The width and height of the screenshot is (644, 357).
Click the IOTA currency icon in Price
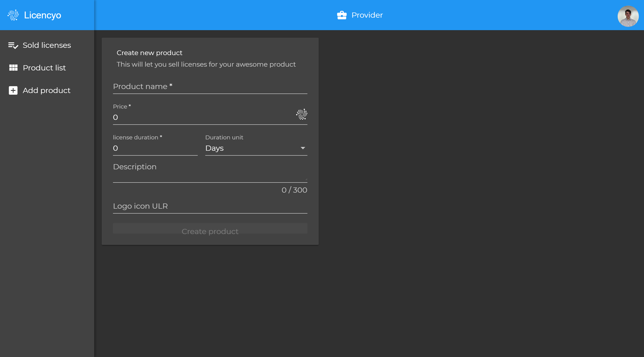pos(302,114)
